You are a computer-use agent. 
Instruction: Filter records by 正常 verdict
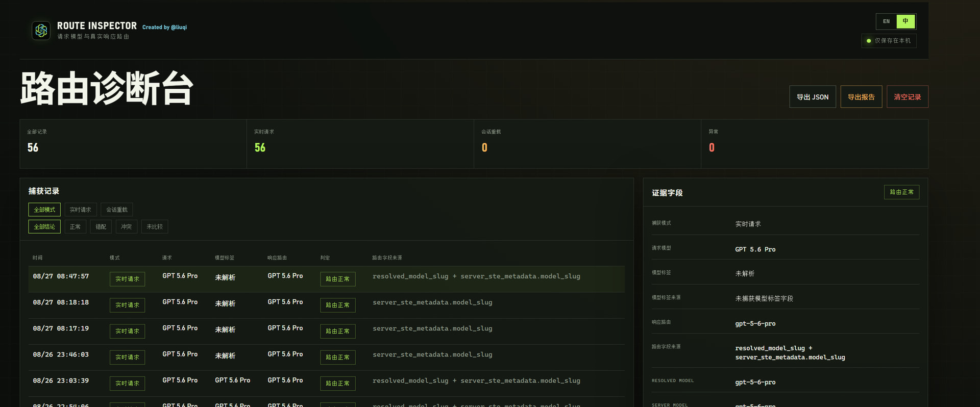tap(75, 226)
